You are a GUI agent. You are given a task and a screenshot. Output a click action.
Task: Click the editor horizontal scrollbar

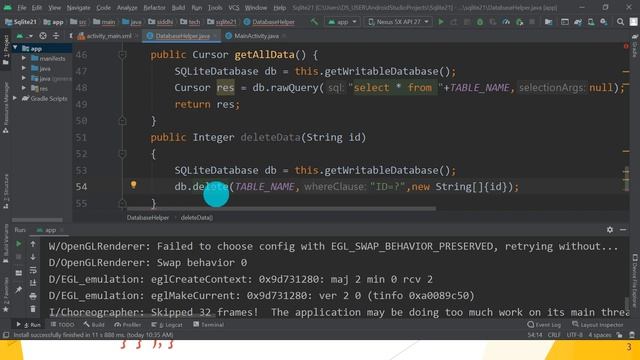pyautogui.click(x=282, y=209)
